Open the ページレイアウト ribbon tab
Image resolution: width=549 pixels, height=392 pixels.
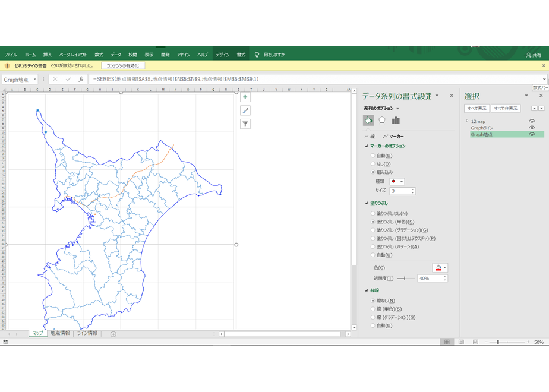(73, 55)
